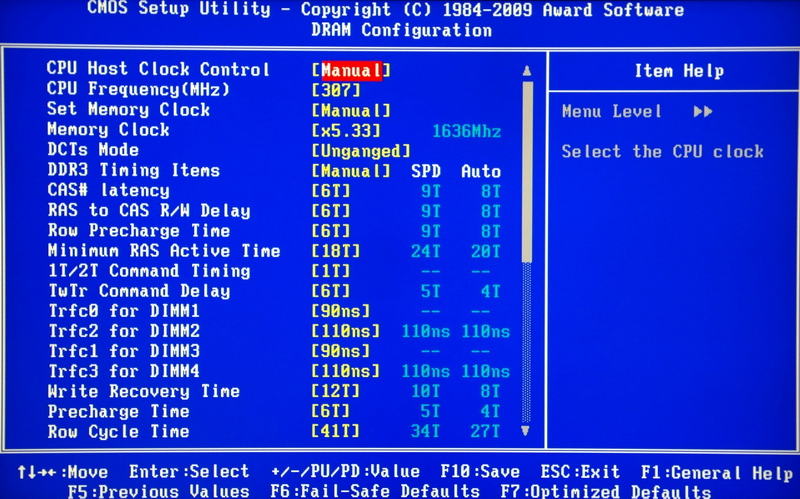The height and width of the screenshot is (499, 800).
Task: Click the Auto column header
Action: (481, 171)
